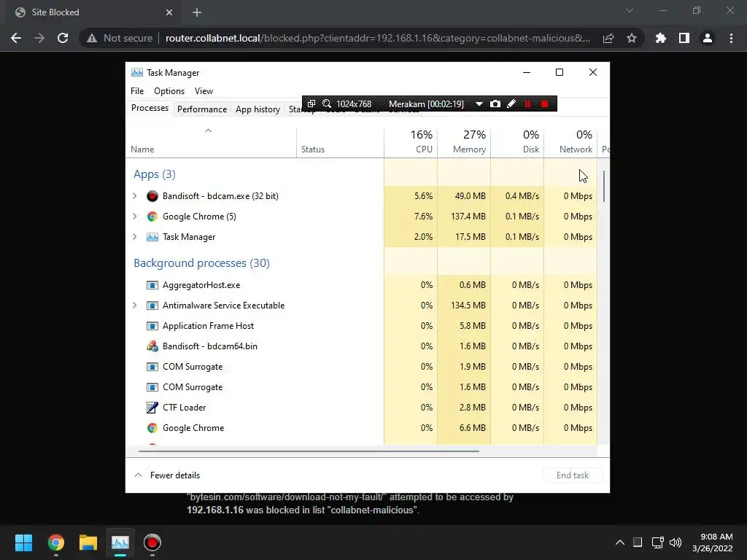Collapse Task Manager with Fewer details
Image resolution: width=747 pixels, height=560 pixels.
(x=167, y=475)
